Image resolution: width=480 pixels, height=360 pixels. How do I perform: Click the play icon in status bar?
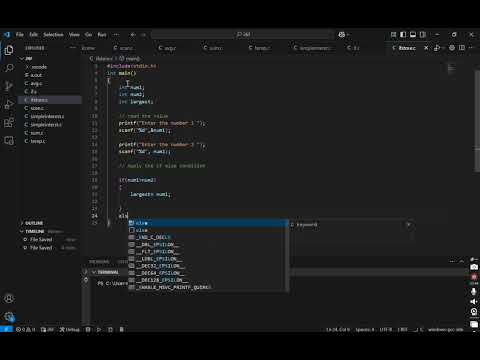coord(99,329)
